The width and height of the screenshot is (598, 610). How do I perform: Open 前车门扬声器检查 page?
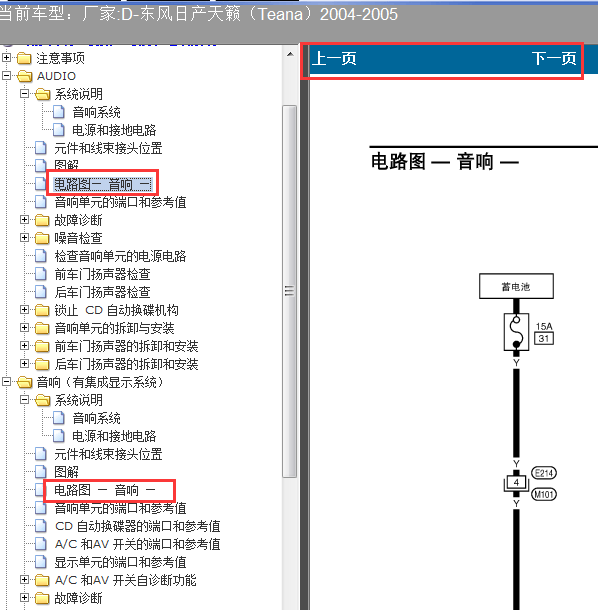102,274
